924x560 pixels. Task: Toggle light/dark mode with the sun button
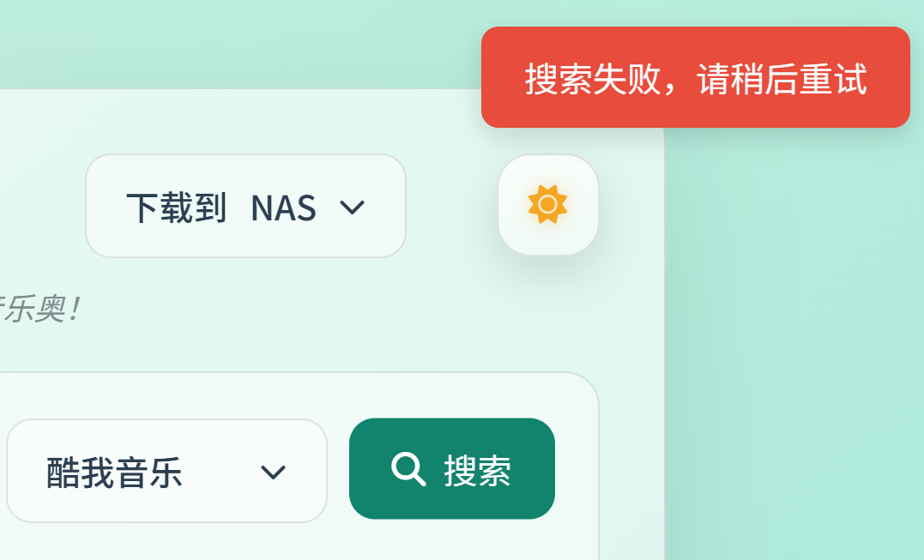click(x=547, y=205)
